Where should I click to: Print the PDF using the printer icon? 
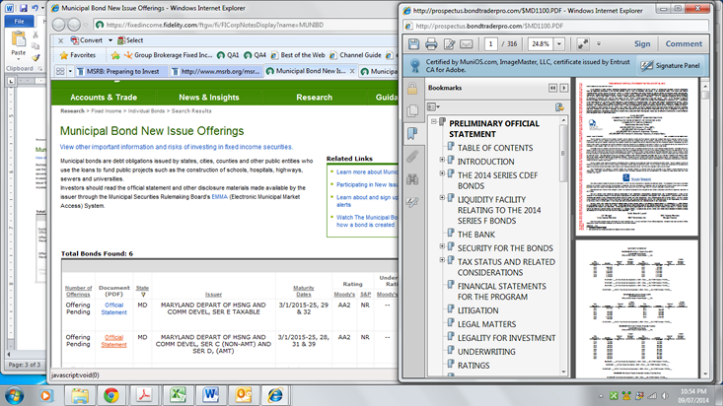[x=431, y=44]
